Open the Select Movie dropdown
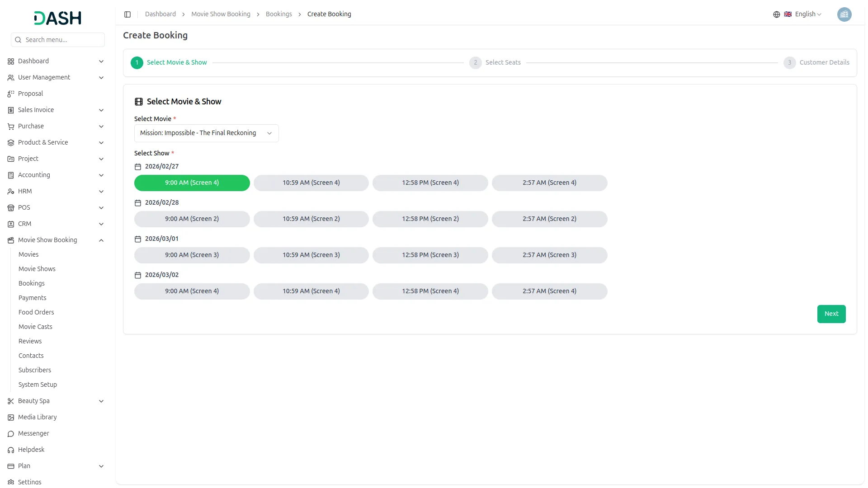 pyautogui.click(x=206, y=133)
